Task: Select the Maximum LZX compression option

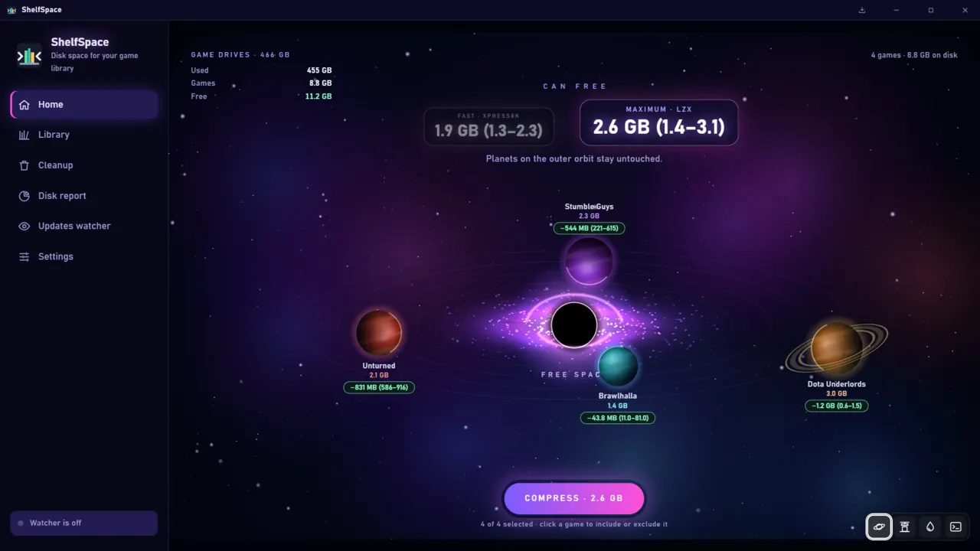Action: tap(658, 122)
